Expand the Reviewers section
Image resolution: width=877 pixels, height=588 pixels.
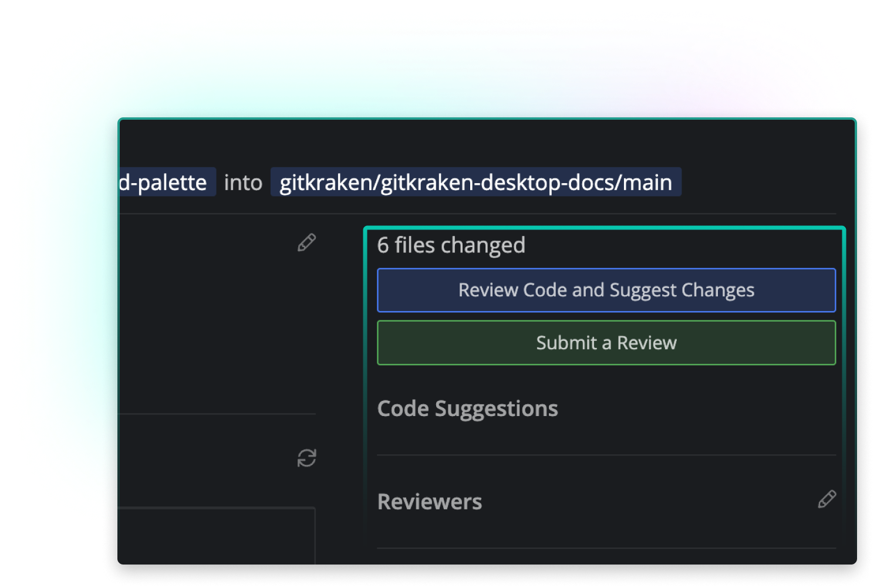pyautogui.click(x=430, y=501)
